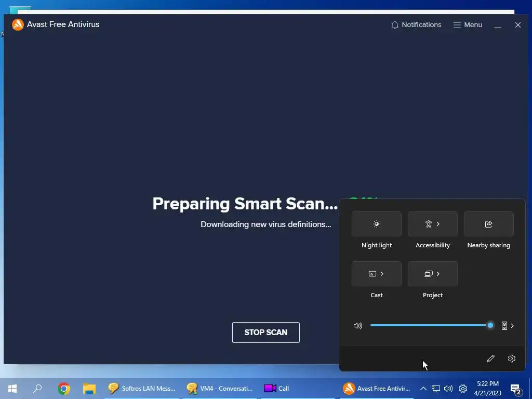Open File Explorer from taskbar

(x=89, y=389)
